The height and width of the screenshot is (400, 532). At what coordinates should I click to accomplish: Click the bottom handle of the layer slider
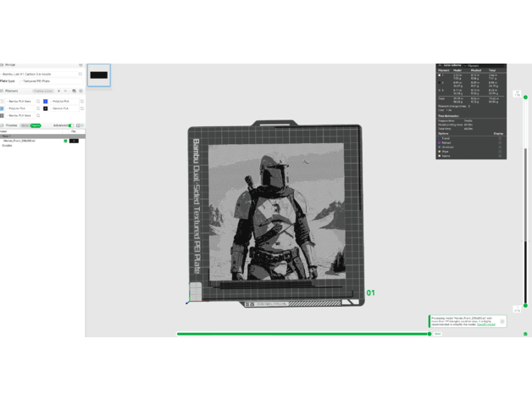[525, 306]
